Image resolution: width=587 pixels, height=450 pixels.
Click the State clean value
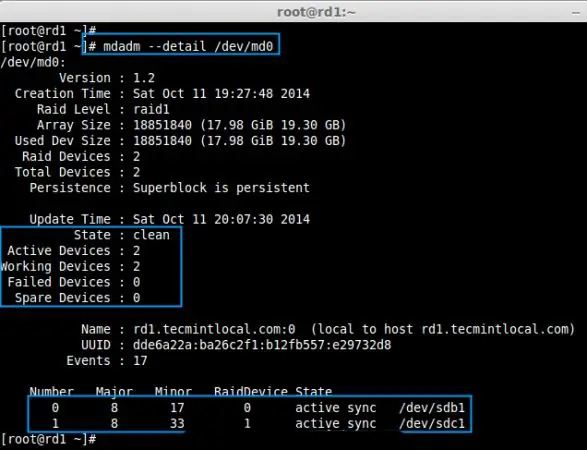click(151, 235)
